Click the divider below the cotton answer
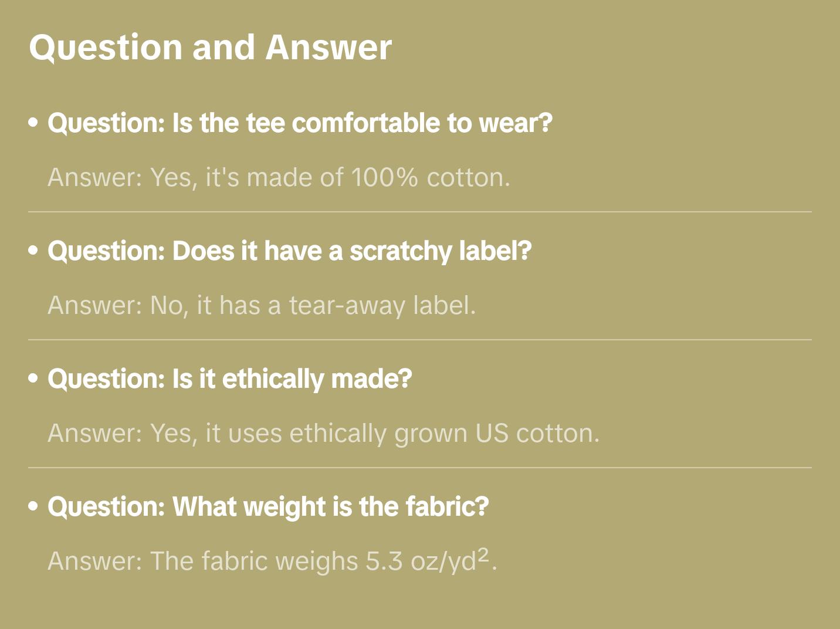 [x=419, y=212]
